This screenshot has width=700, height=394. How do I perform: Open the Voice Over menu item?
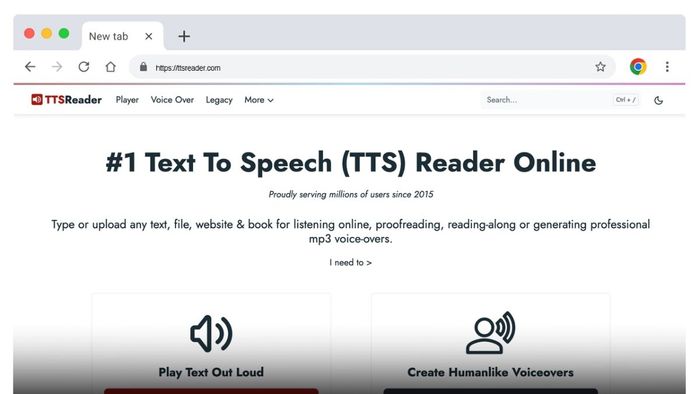[172, 100]
